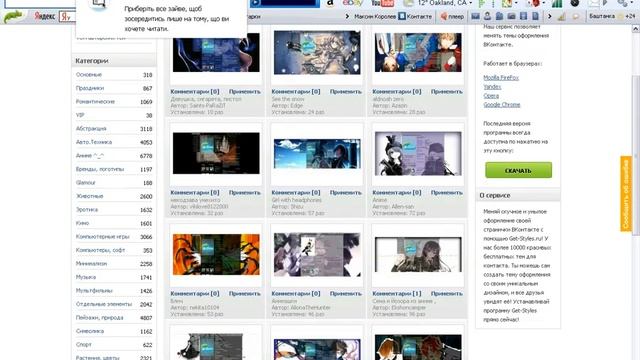Open the orange Блич theme thumbnail
This screenshot has height=360, width=640.
coord(216,254)
